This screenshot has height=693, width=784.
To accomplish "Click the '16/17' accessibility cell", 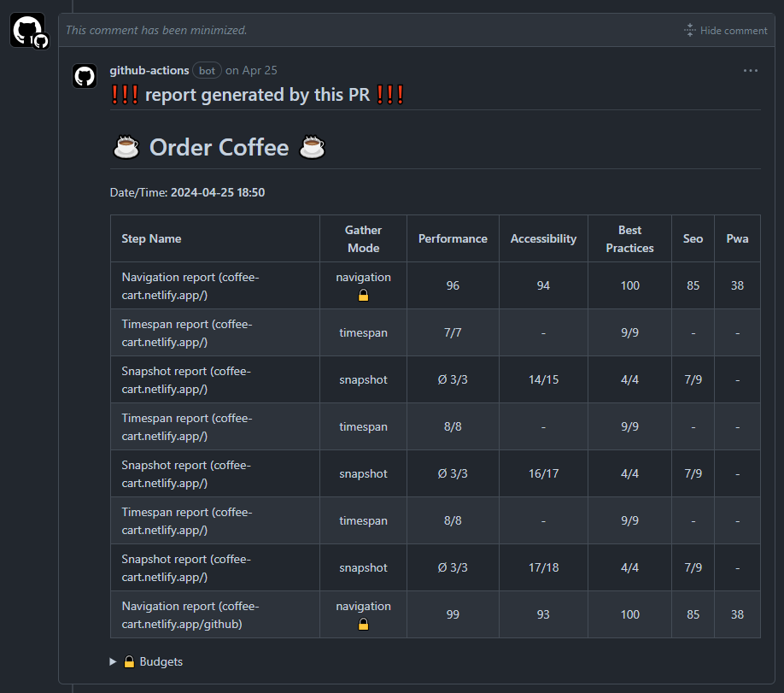I will click(543, 474).
